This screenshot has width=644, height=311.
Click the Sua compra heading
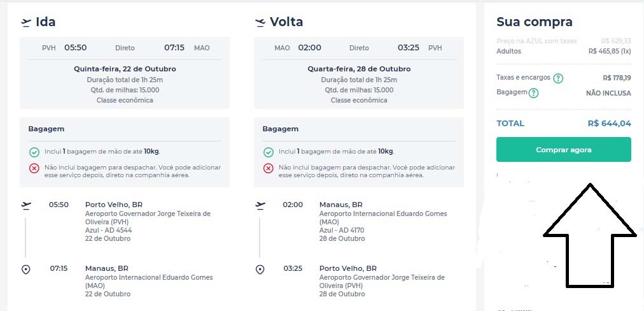(x=534, y=22)
